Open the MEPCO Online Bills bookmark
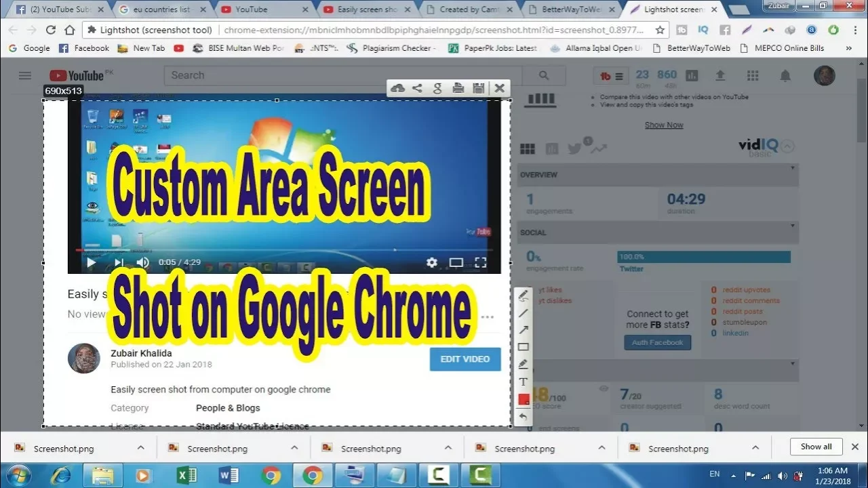 (781, 48)
